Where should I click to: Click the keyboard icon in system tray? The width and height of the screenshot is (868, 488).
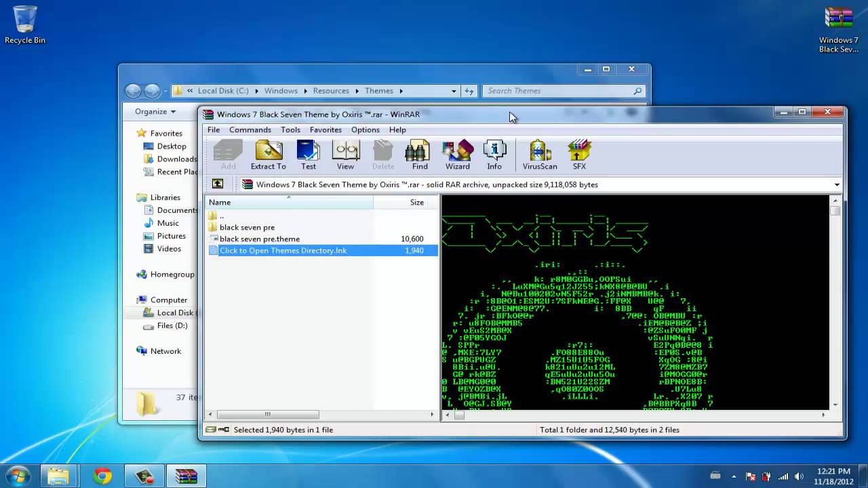coord(715,476)
